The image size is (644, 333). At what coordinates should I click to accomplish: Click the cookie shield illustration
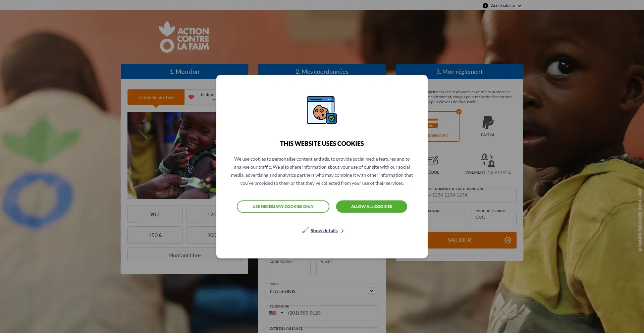322,110
